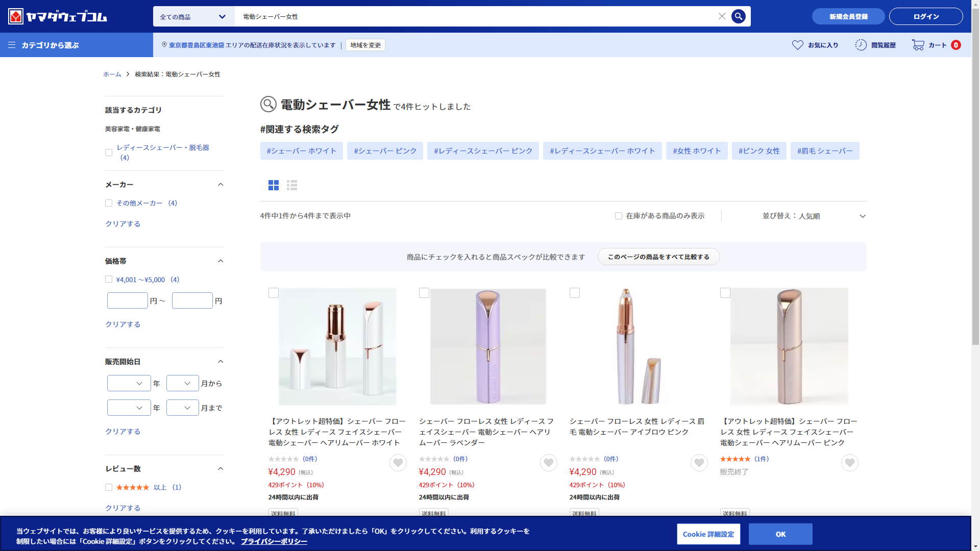Viewport: 980px width, 551px height.
Task: Switch to grid view layout
Action: pyautogui.click(x=274, y=185)
